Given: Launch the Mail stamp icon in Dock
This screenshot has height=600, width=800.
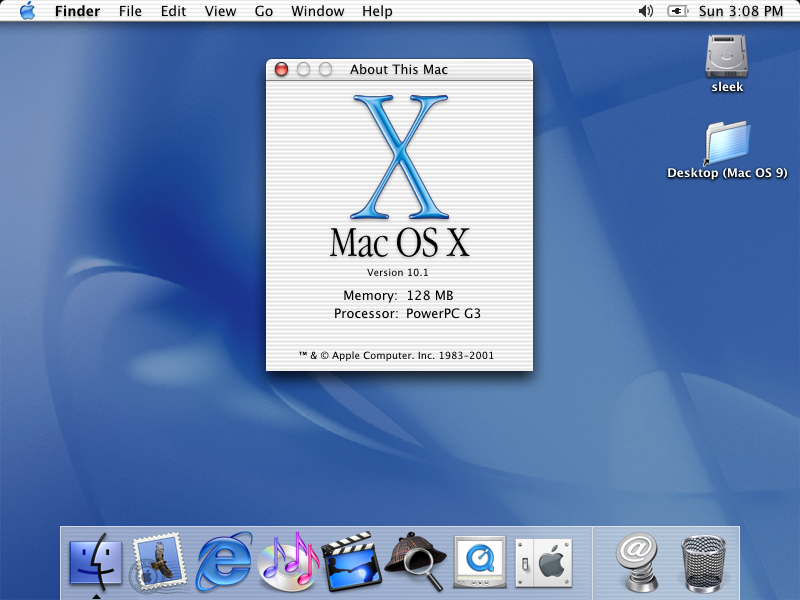Looking at the screenshot, I should (158, 562).
